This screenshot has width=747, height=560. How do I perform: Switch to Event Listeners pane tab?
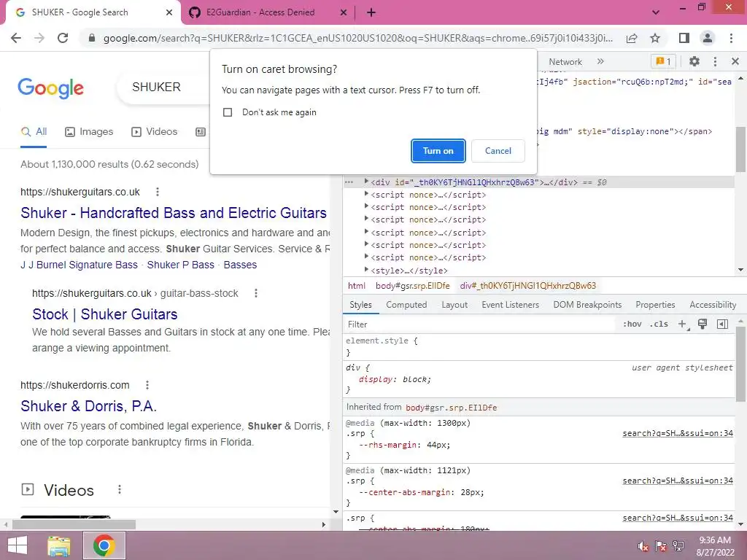[x=510, y=305]
